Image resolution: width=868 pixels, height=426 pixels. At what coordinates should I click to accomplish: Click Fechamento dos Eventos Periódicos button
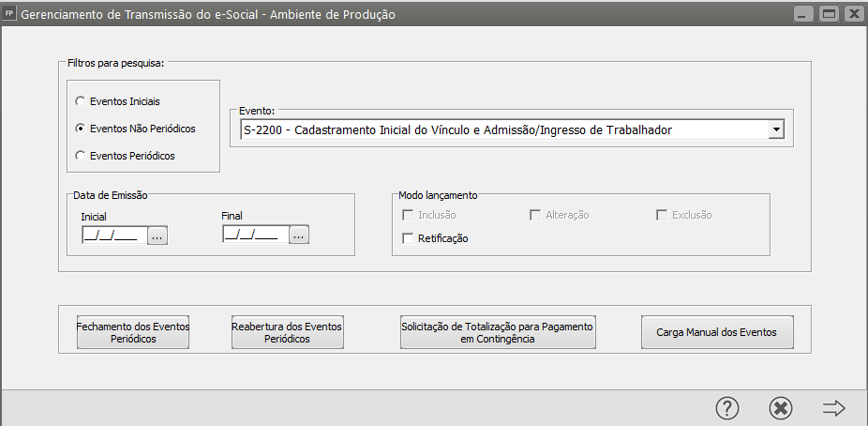point(133,332)
